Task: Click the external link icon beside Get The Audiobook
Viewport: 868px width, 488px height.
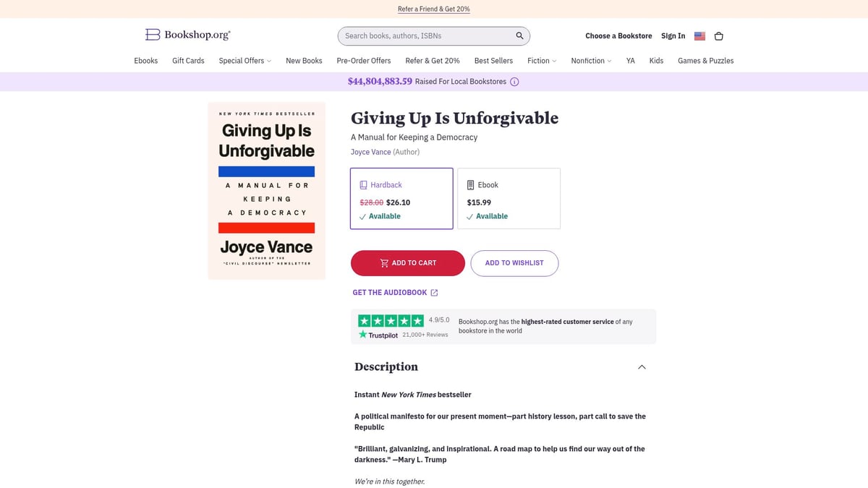Action: pos(434,292)
